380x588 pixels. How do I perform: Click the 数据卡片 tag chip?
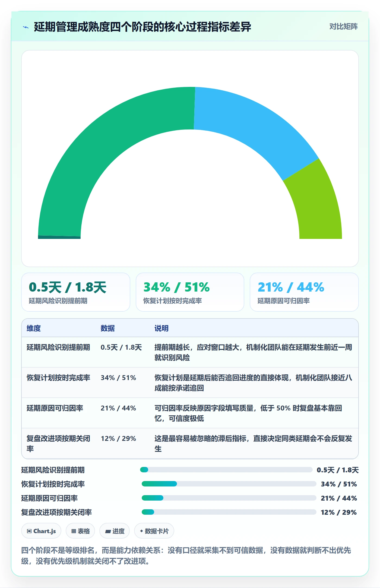click(154, 531)
